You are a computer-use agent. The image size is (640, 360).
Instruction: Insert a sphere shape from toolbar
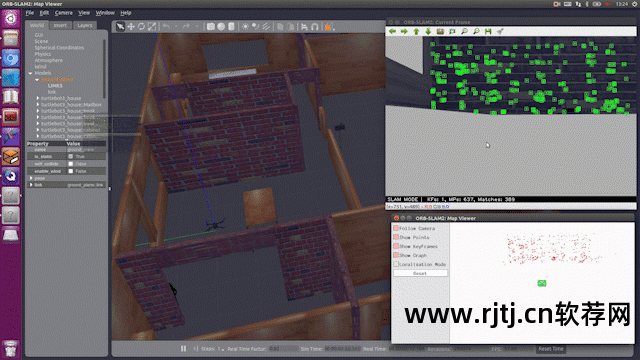point(221,27)
